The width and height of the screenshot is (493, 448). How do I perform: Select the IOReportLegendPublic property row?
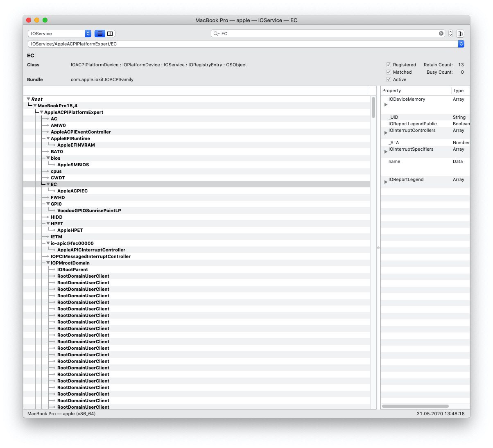[x=425, y=124]
